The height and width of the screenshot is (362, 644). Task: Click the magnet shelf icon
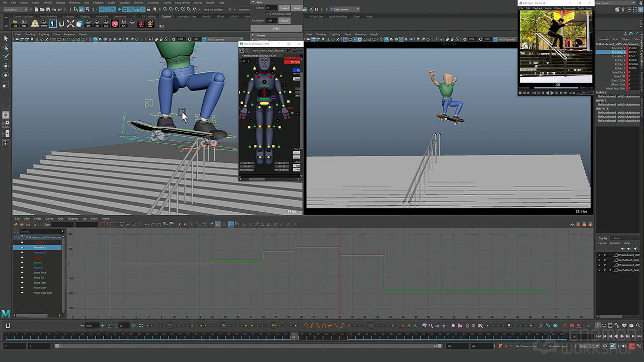[x=61, y=24]
